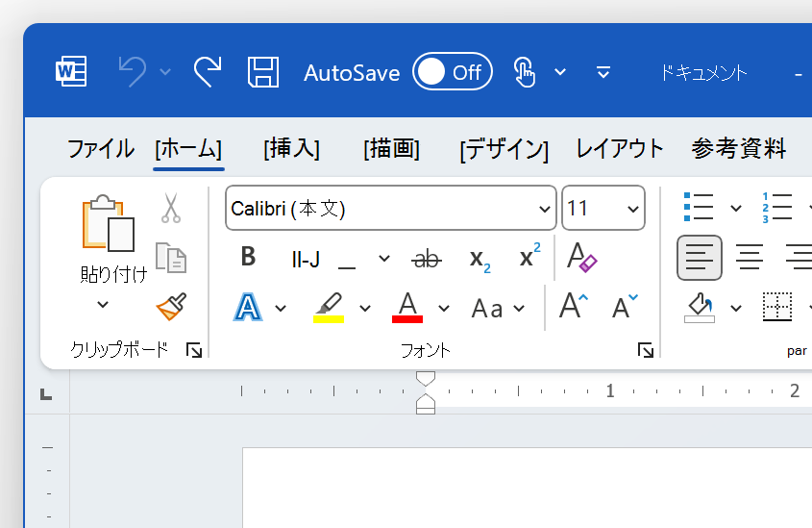Screen dimensions: 812x528
Task: Apply yellow text highlight color
Action: 329,307
